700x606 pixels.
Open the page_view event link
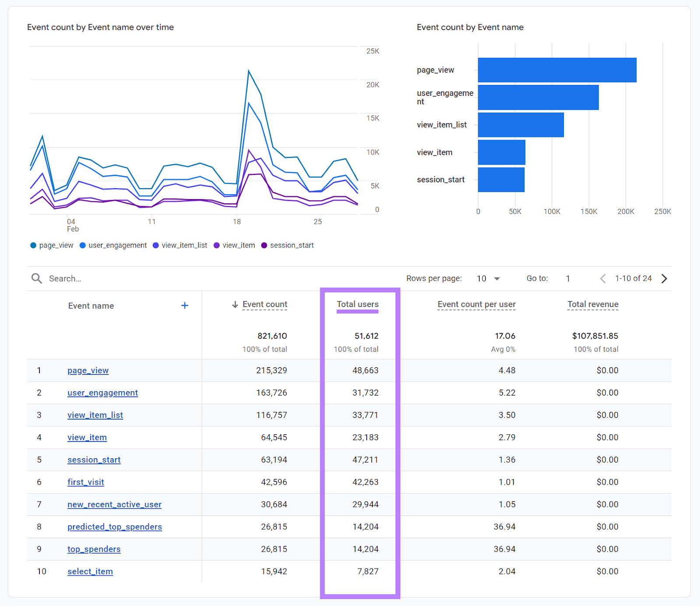tap(87, 370)
